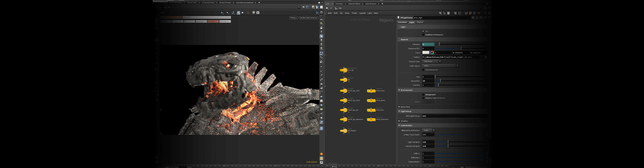644x168 pixels.
Task: Enable the Background checkbox under Environment
Action: coord(423,94)
